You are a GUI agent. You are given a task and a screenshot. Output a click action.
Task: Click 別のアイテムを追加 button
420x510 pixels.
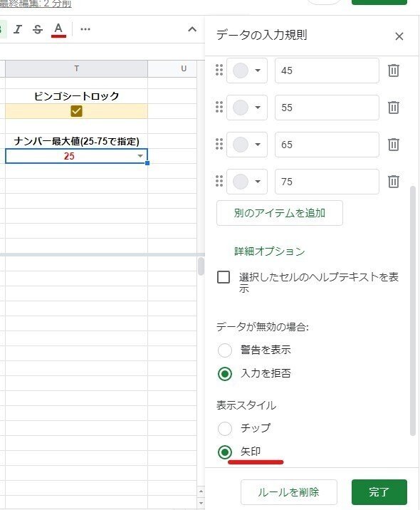pyautogui.click(x=280, y=213)
